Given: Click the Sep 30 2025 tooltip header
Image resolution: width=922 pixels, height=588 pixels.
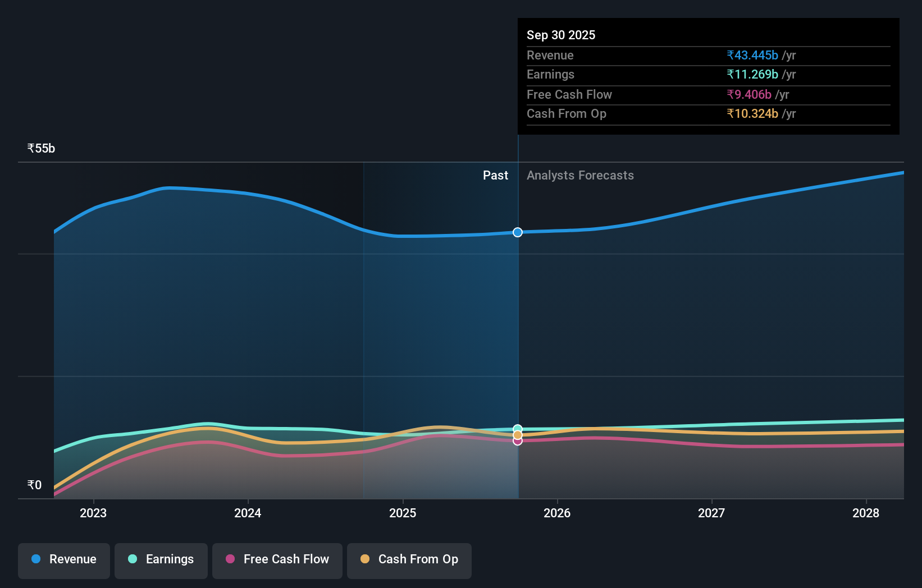Looking at the screenshot, I should tap(560, 35).
